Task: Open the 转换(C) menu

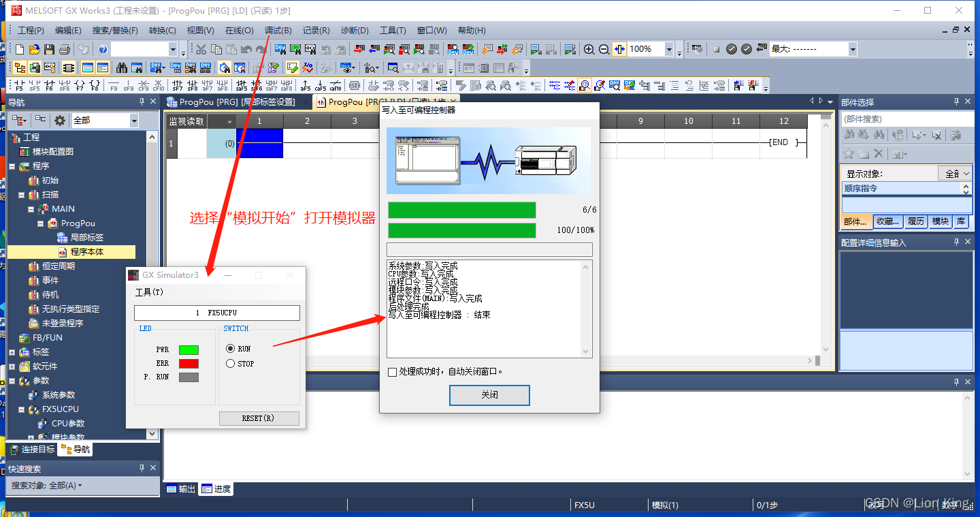Action: [163, 31]
